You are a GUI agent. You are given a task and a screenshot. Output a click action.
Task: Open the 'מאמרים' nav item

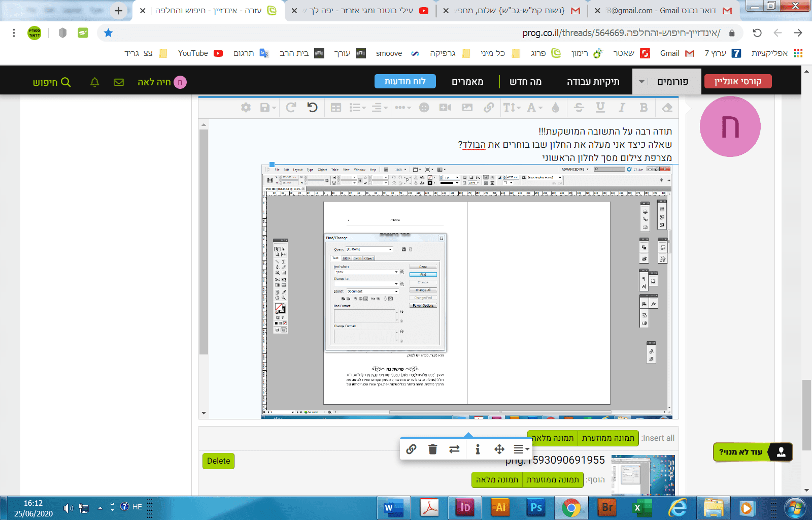(x=467, y=81)
